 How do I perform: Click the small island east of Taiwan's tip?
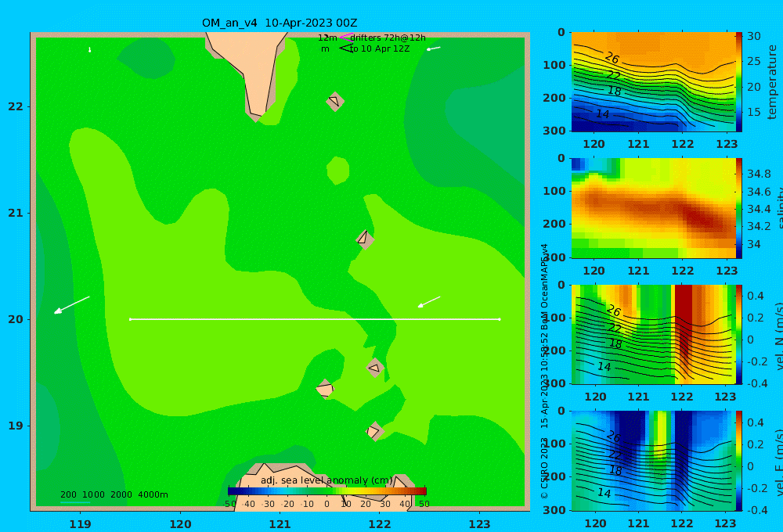(335, 101)
